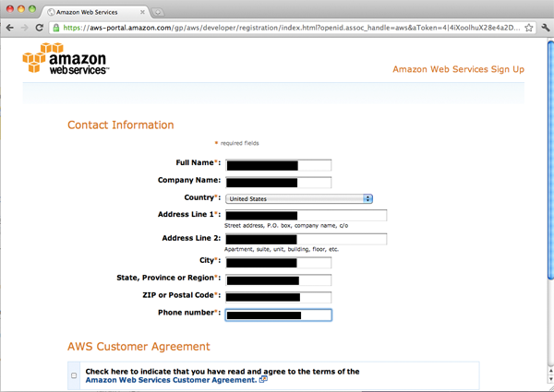554x392 pixels.
Task: Reload the page with the refresh icon
Action: point(39,28)
